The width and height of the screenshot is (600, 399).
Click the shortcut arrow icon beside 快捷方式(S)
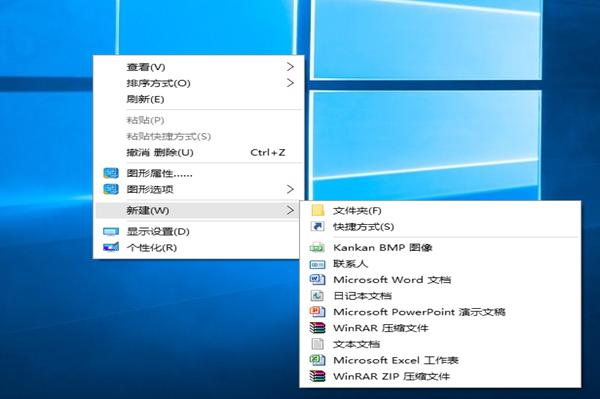tap(318, 226)
